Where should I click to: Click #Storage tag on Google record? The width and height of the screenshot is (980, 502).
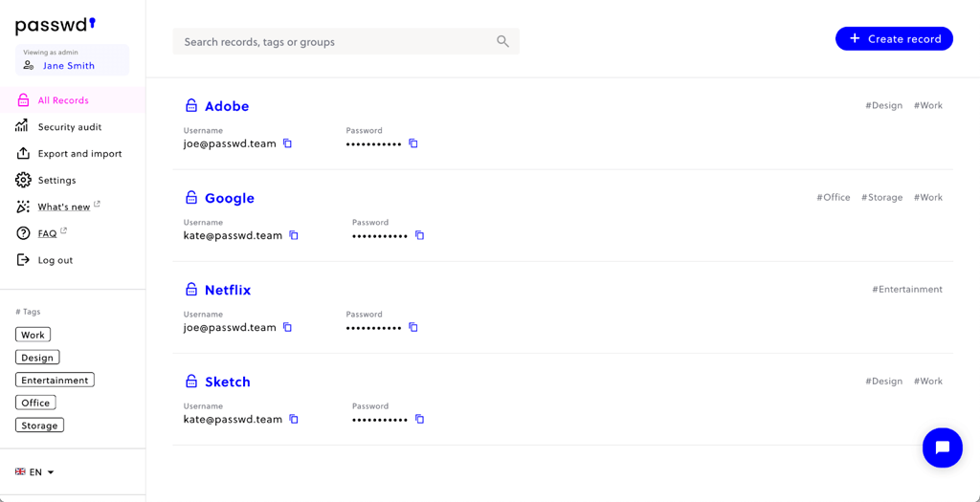[x=881, y=197]
